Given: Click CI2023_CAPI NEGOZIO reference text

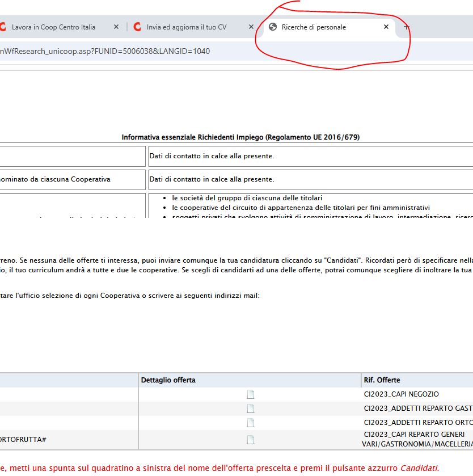Looking at the screenshot, I should point(401,394).
